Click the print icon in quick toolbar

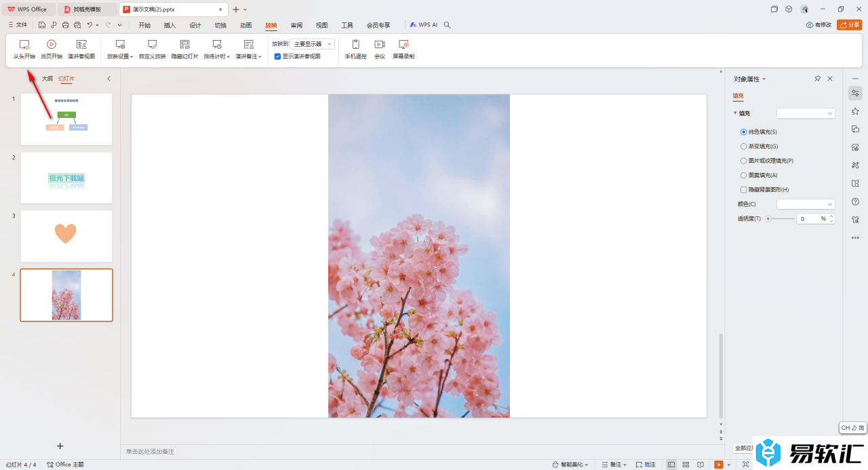[x=65, y=25]
